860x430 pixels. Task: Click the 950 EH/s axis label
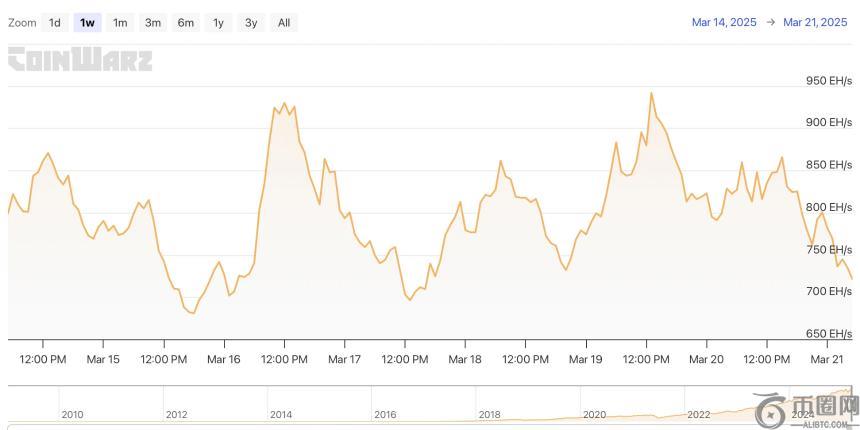point(829,81)
